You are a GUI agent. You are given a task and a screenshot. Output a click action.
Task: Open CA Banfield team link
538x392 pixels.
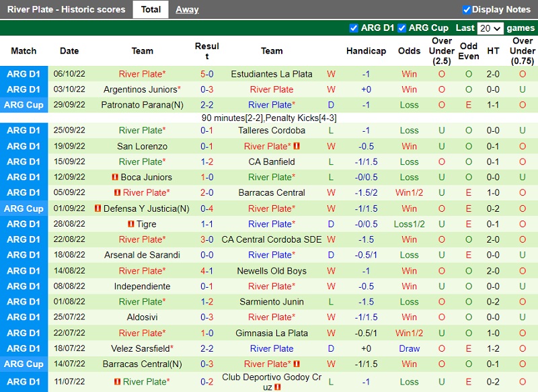[x=272, y=161]
